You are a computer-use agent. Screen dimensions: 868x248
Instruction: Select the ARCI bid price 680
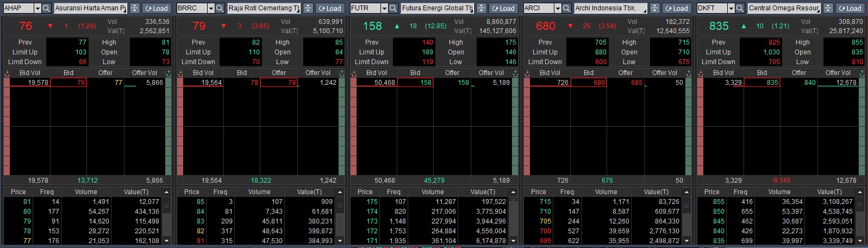[589, 83]
